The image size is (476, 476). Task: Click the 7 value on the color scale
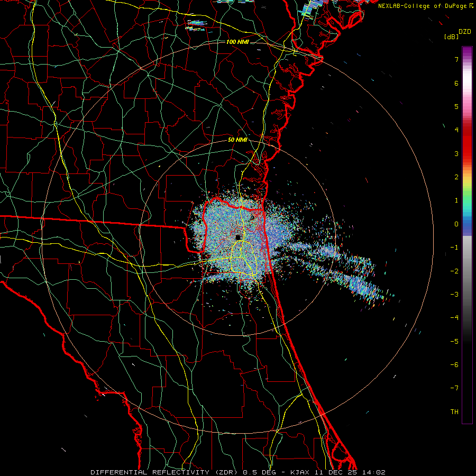[x=456, y=59]
